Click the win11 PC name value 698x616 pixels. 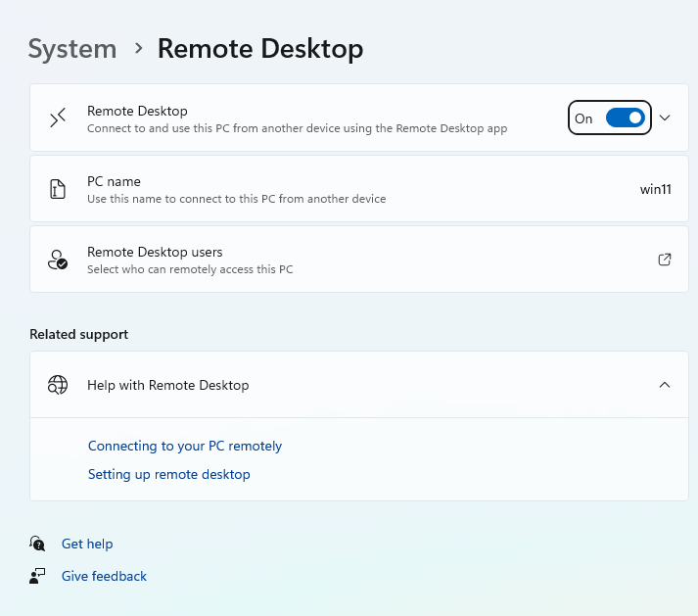tap(655, 189)
